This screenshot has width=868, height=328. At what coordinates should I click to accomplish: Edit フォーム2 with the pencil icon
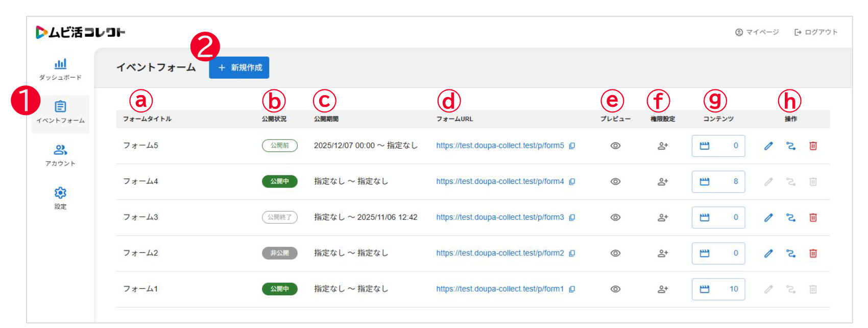[x=768, y=253]
